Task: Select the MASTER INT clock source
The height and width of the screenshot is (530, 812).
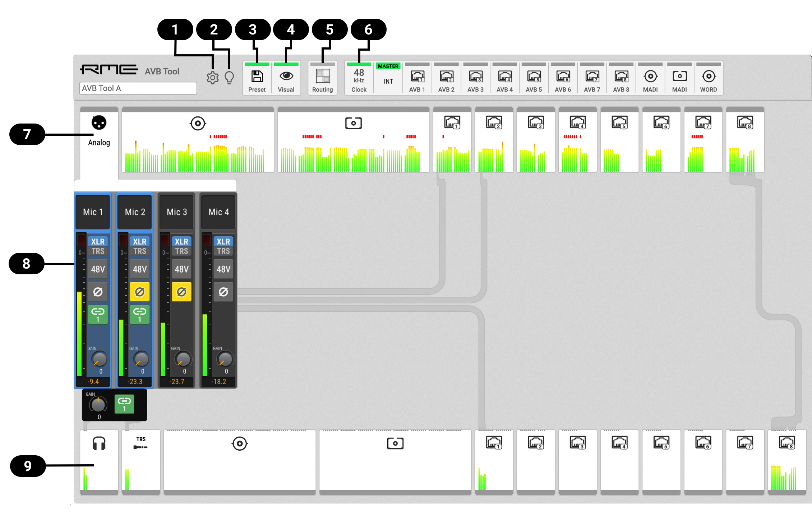Action: (388, 78)
